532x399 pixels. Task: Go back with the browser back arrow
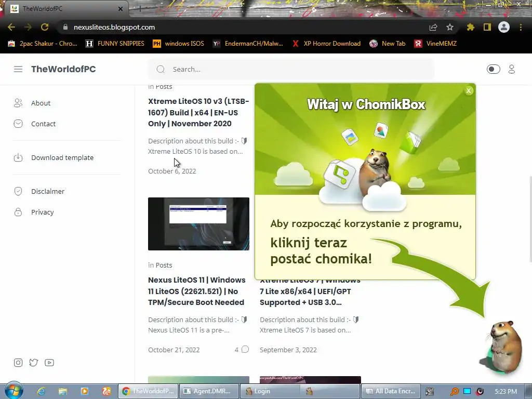pos(11,27)
